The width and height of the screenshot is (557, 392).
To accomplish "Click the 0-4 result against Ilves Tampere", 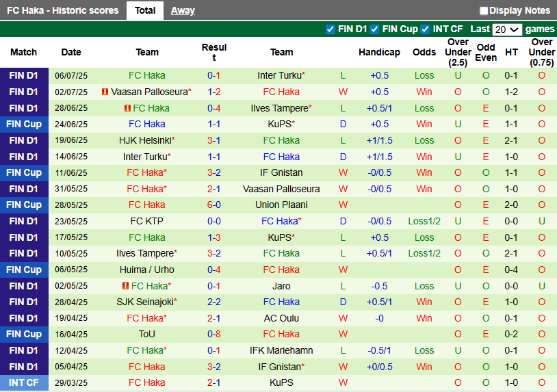I will click(214, 108).
